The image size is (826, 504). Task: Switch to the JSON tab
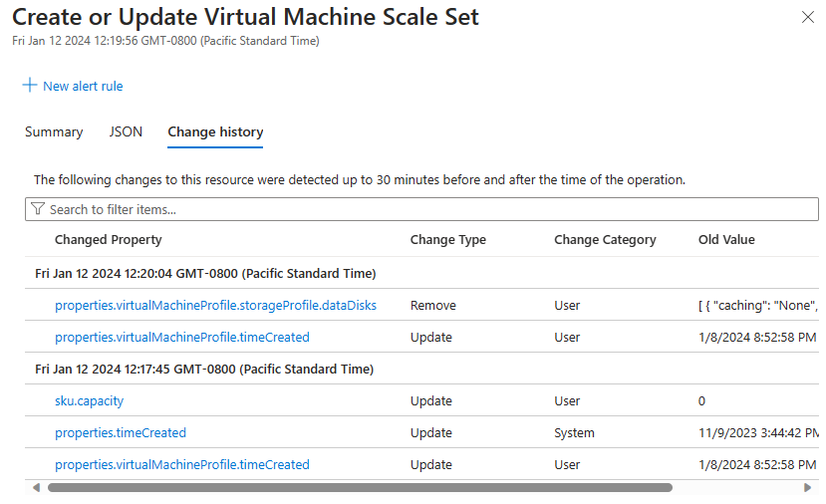coord(126,131)
